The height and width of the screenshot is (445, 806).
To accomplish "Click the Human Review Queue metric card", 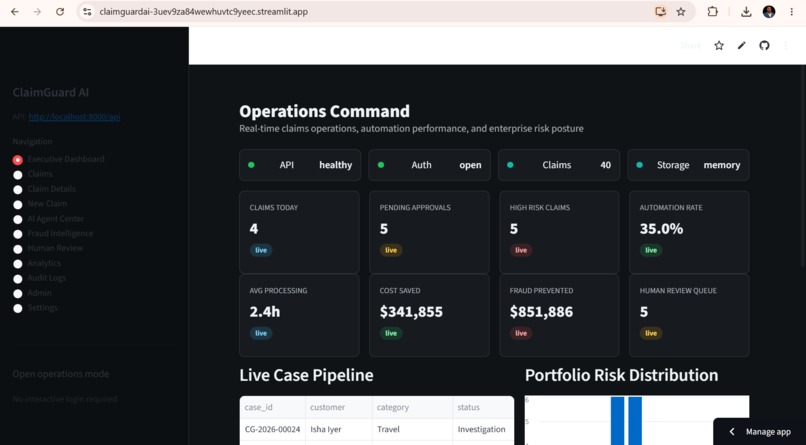I will [689, 315].
